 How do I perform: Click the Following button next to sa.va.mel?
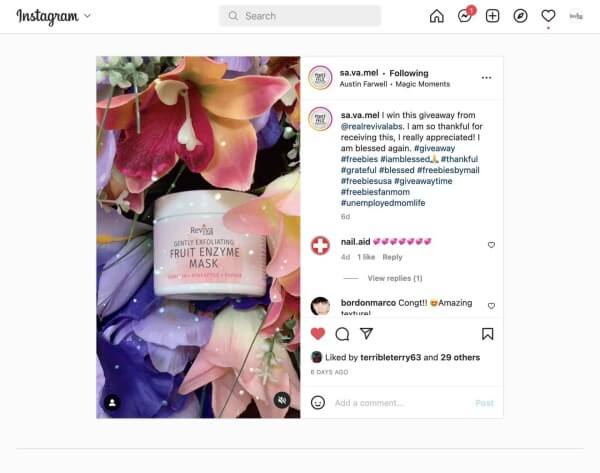(408, 73)
